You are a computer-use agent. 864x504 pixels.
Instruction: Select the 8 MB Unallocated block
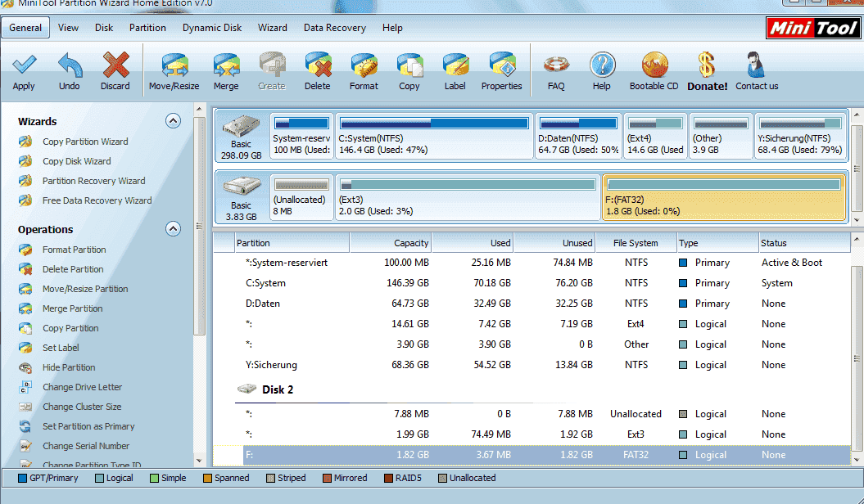tap(301, 198)
